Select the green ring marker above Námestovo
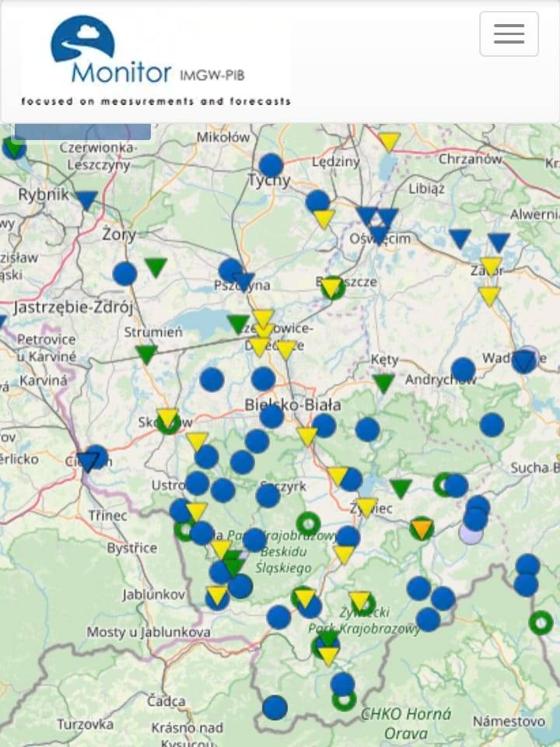This screenshot has width=560, height=747. (541, 622)
